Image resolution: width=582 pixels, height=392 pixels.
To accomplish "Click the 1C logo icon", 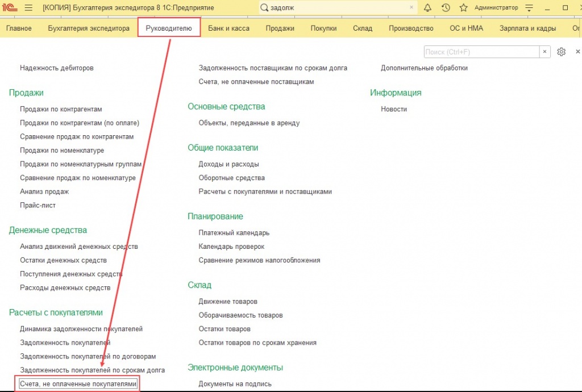I will point(10,7).
